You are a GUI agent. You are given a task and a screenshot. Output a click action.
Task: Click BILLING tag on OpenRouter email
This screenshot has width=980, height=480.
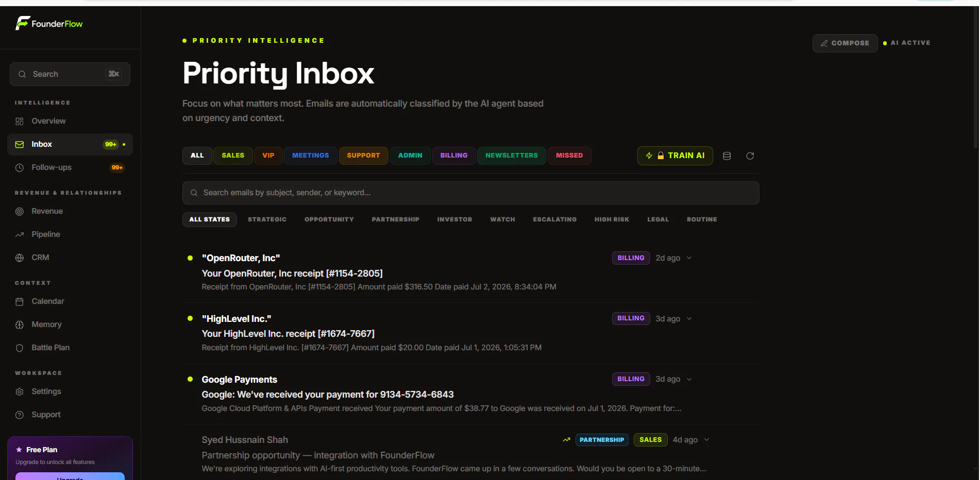click(x=631, y=258)
